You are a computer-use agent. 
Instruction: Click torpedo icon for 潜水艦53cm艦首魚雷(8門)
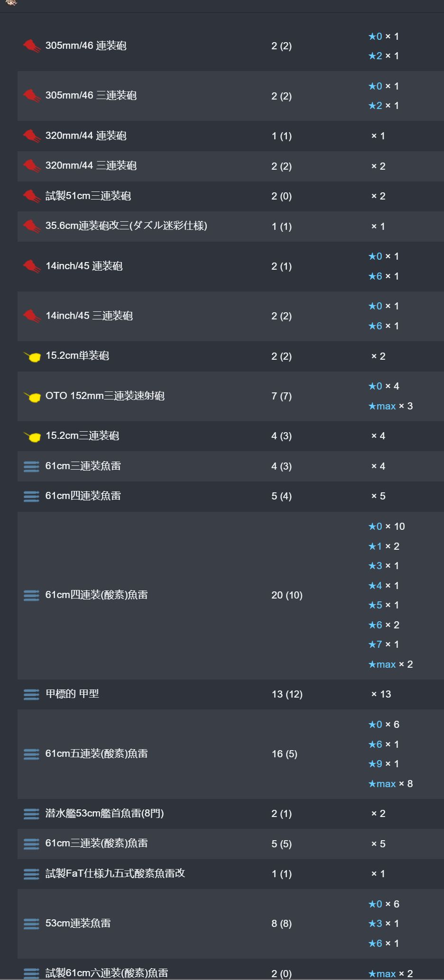click(31, 814)
